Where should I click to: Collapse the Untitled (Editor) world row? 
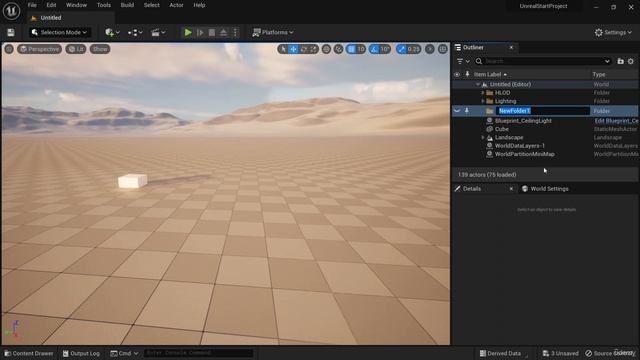(x=478, y=84)
